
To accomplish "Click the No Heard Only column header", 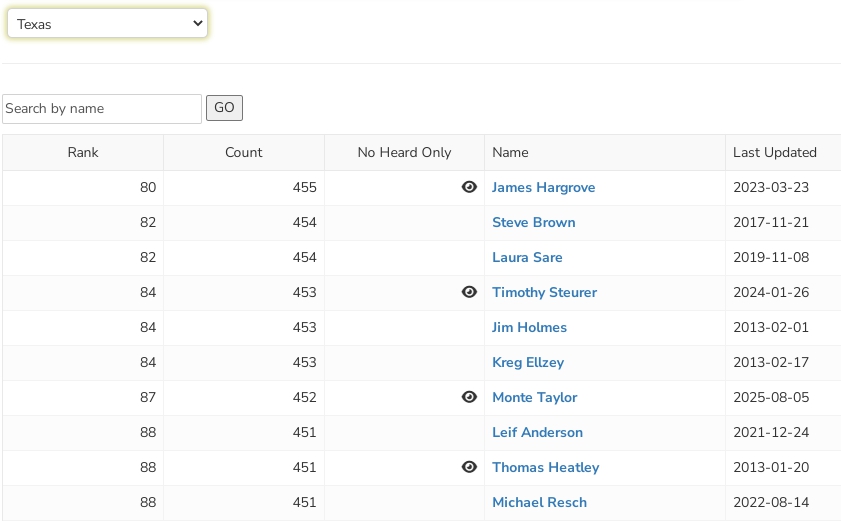I will [x=404, y=153].
